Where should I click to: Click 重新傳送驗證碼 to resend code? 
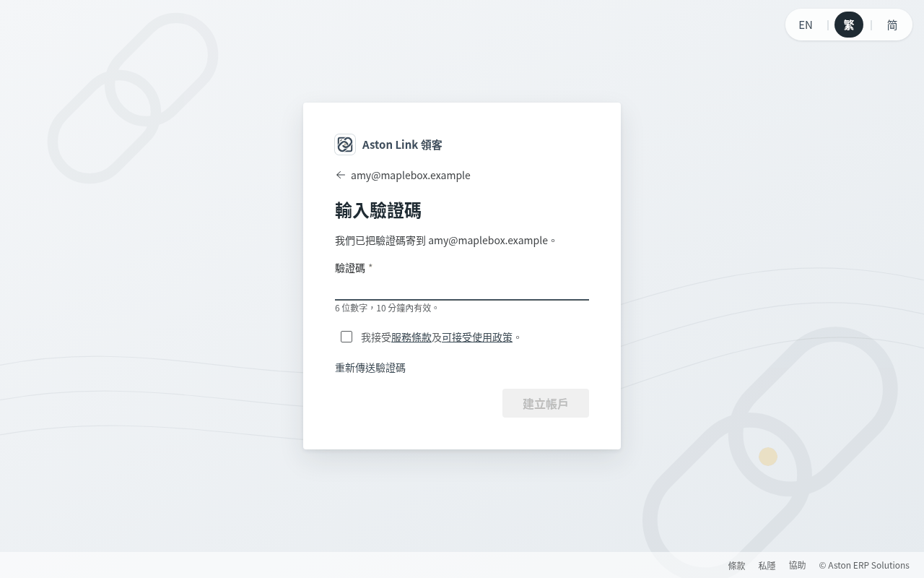tap(370, 368)
